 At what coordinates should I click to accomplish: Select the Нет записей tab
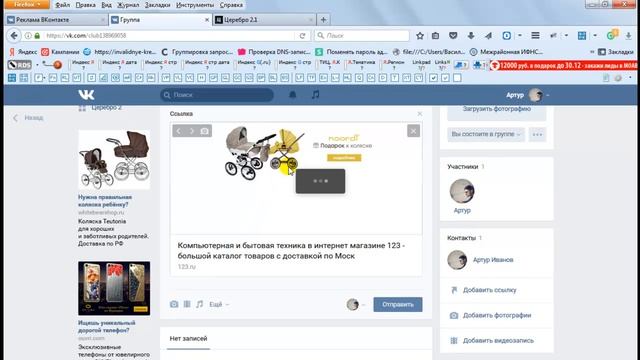pos(188,338)
